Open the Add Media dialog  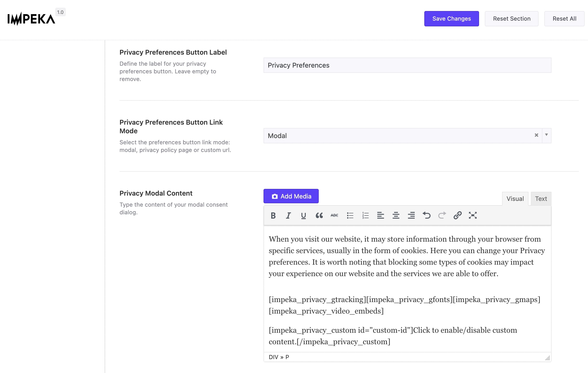291,196
